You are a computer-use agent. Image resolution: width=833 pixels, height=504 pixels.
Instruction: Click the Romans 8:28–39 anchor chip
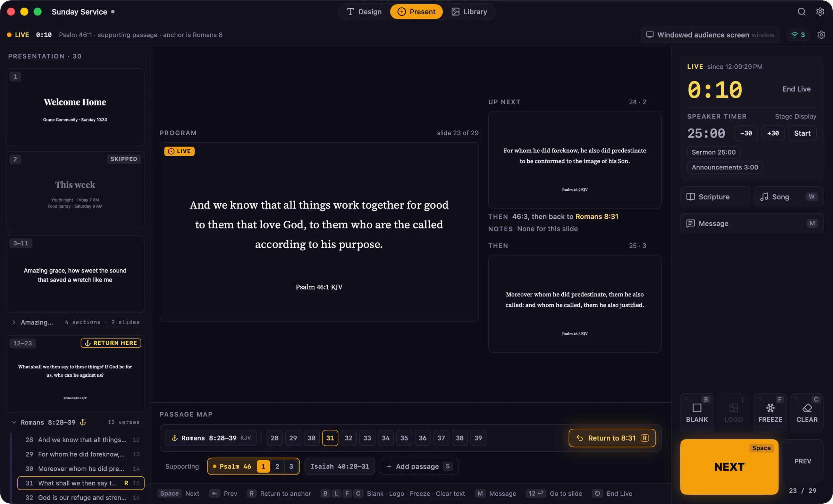coord(211,438)
